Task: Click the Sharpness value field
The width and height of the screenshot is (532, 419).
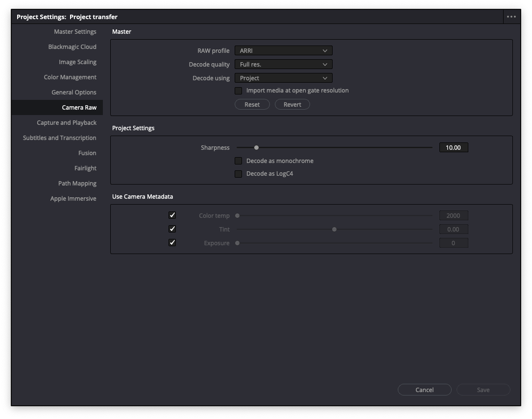Action: point(454,147)
